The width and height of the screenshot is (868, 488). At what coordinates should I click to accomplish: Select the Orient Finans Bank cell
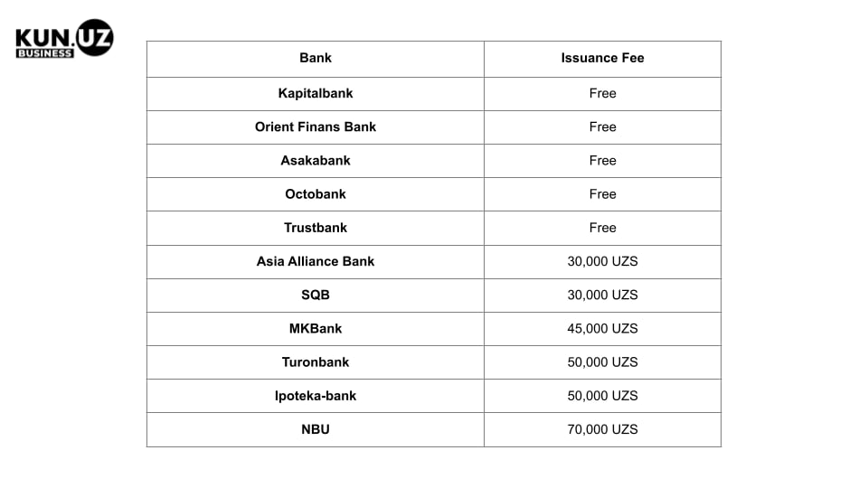point(316,127)
